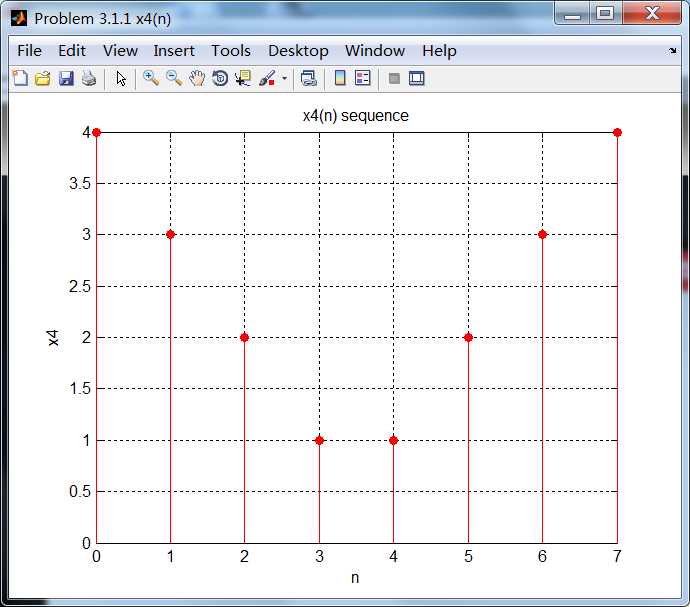Activate the Zoom In magnifier tool

pos(151,78)
